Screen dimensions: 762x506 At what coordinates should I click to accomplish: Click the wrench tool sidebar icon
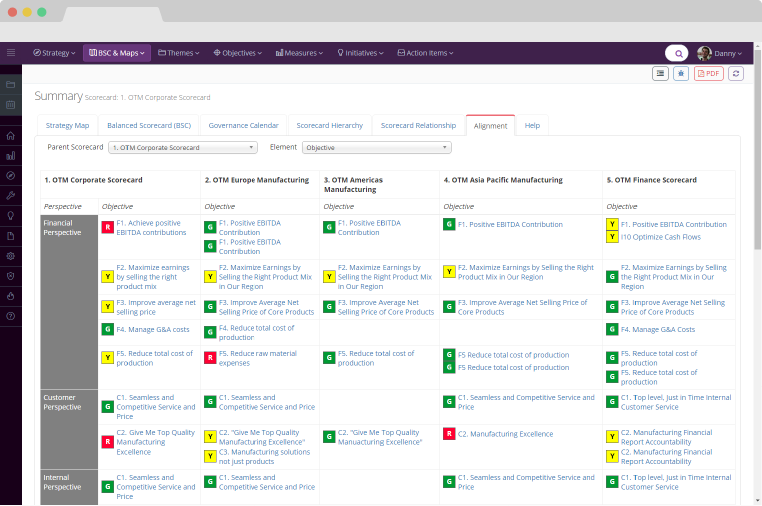(x=11, y=195)
